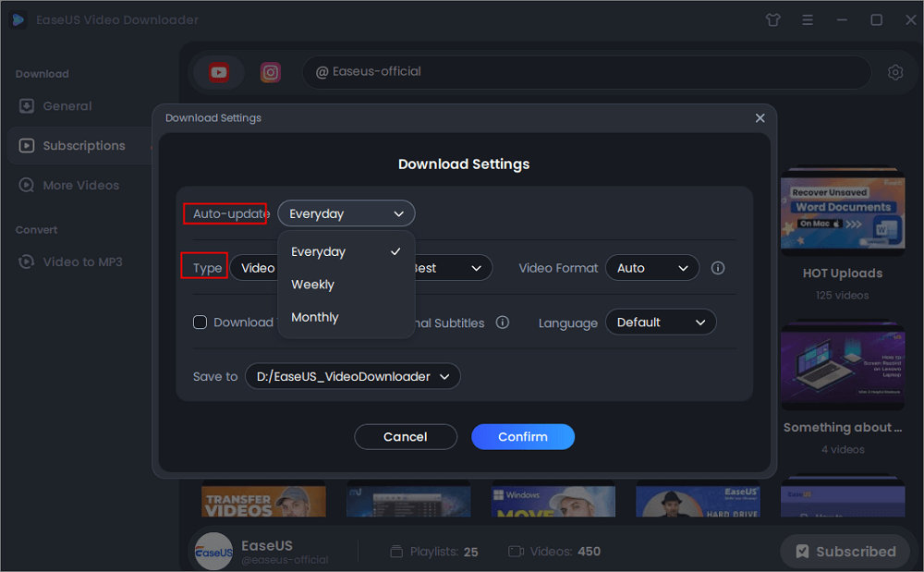The height and width of the screenshot is (572, 924).
Task: Open the Save to folder dropdown
Action: point(352,376)
